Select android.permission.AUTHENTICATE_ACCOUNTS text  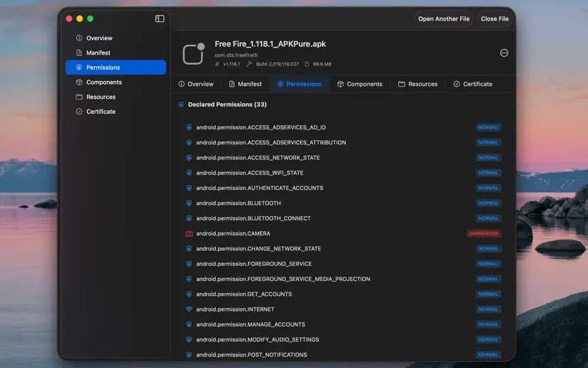259,188
